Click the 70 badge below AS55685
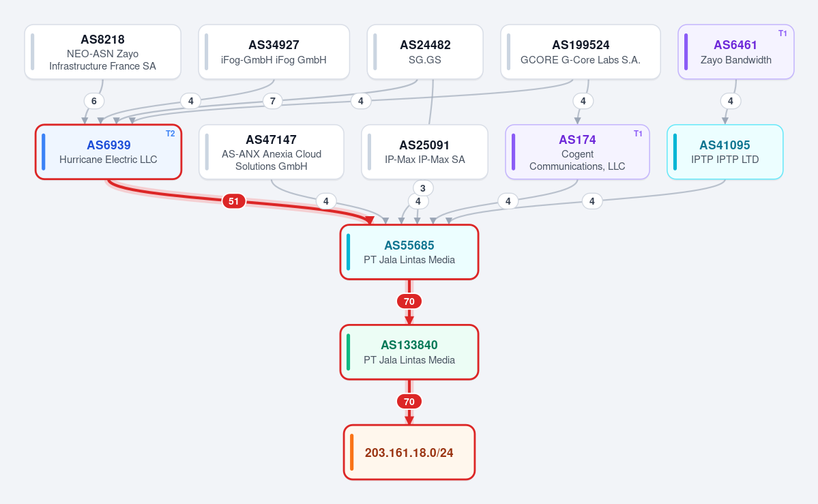The image size is (818, 504). pyautogui.click(x=409, y=301)
